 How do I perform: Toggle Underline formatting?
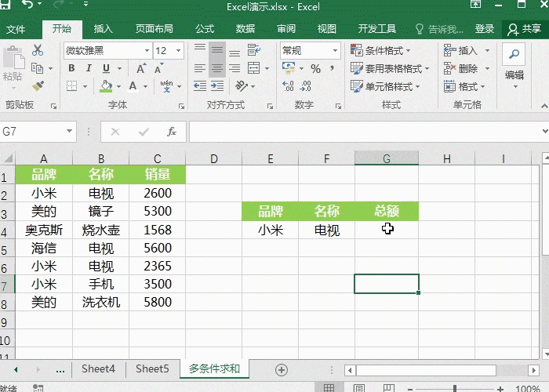[106, 68]
